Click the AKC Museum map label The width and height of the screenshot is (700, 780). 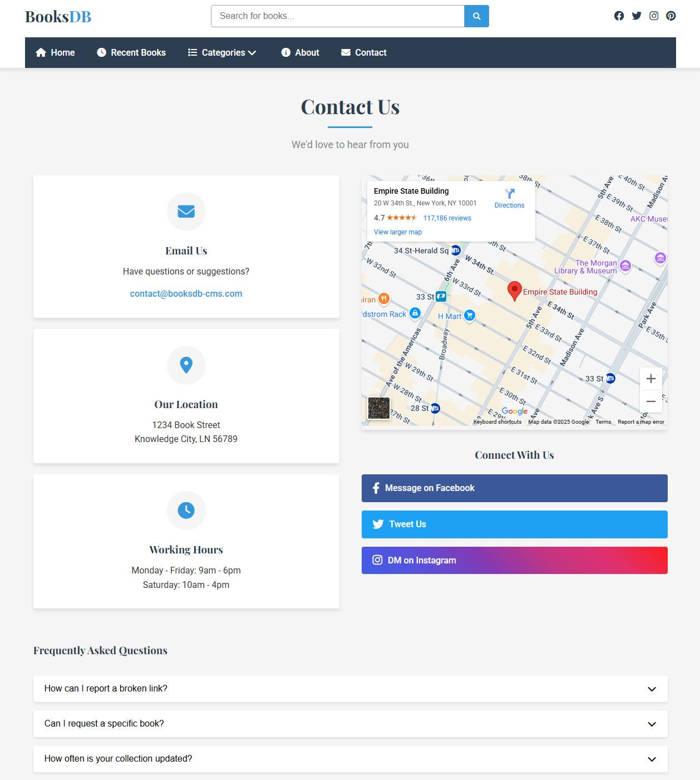(x=649, y=219)
